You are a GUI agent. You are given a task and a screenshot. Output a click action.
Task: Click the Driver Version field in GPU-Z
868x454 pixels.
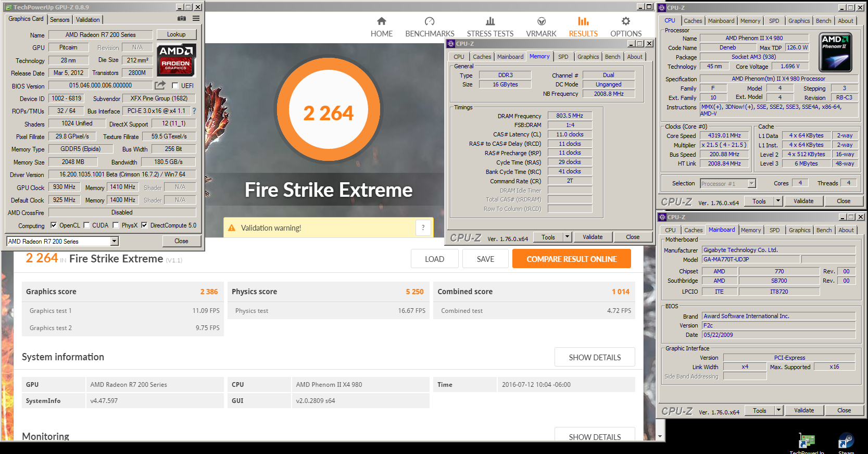(x=122, y=174)
